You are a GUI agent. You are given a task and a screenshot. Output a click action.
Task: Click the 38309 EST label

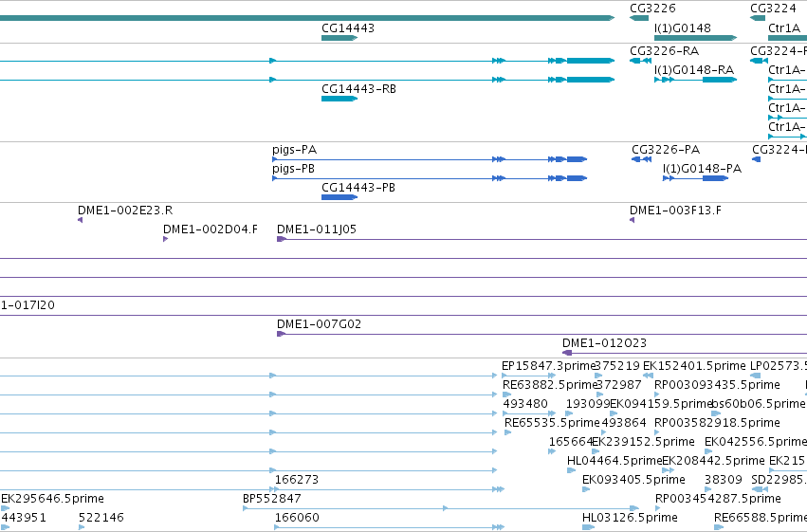pos(724,480)
